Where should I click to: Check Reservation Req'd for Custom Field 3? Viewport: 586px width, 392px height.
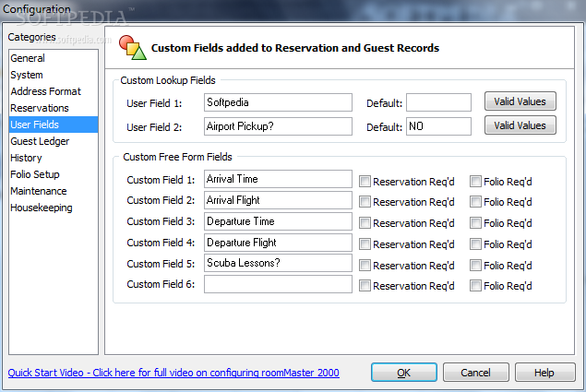pyautogui.click(x=365, y=223)
